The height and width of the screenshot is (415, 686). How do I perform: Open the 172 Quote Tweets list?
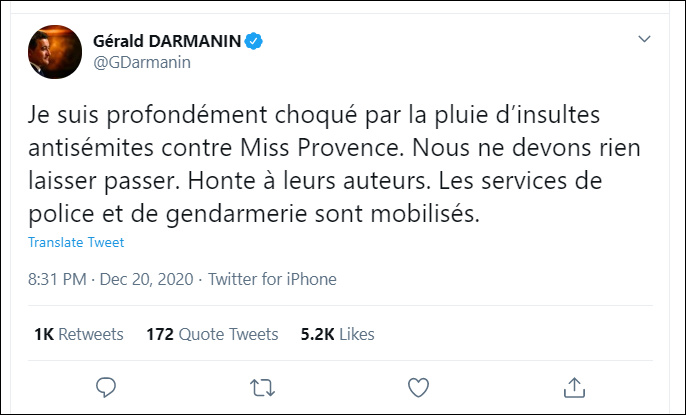pyautogui.click(x=213, y=334)
